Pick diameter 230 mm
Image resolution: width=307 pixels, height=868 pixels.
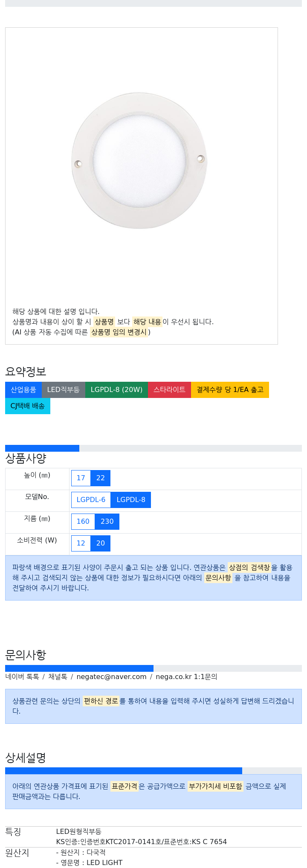coord(107,522)
